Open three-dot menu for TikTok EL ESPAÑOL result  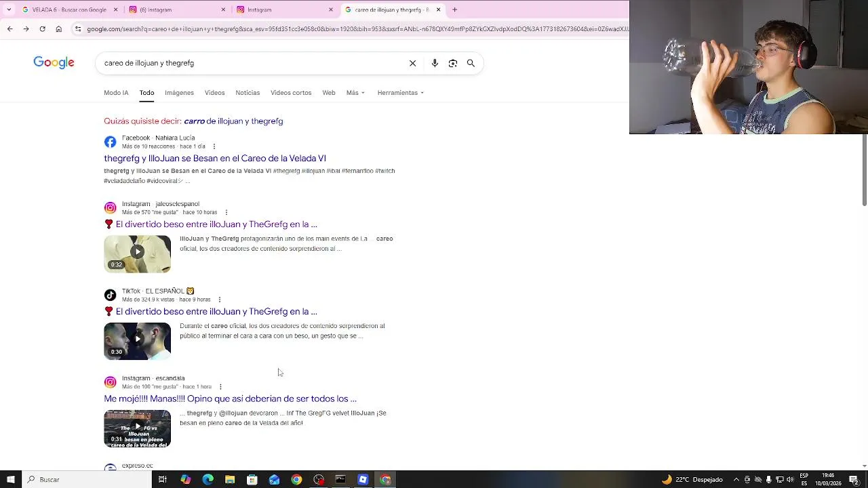pos(219,300)
